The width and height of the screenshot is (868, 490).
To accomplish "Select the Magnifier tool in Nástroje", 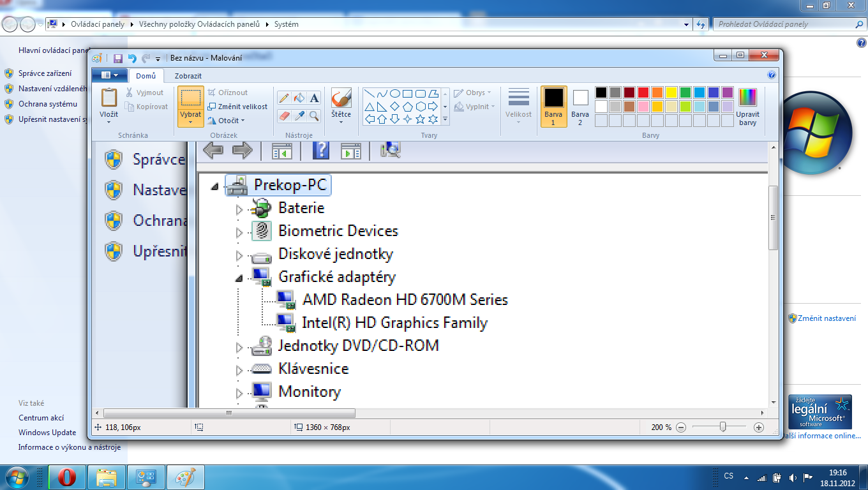I will click(314, 115).
